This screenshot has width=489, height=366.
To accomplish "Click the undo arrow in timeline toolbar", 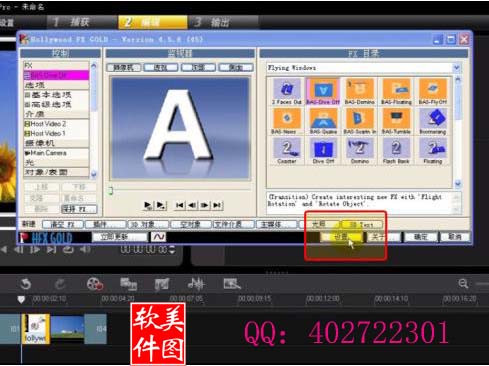I will (x=25, y=284).
